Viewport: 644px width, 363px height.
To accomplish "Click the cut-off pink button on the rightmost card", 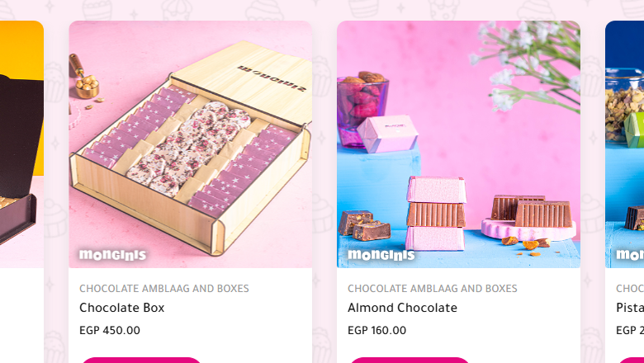I will pos(632,361).
